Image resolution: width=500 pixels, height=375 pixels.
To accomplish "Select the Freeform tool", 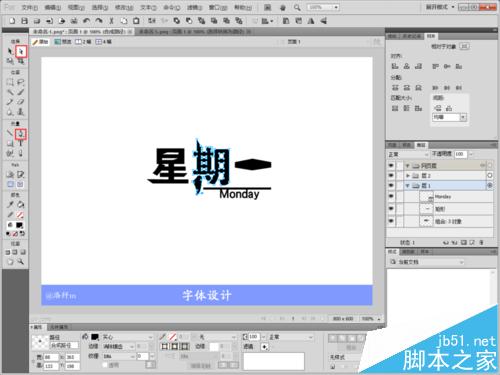I will point(10,153).
